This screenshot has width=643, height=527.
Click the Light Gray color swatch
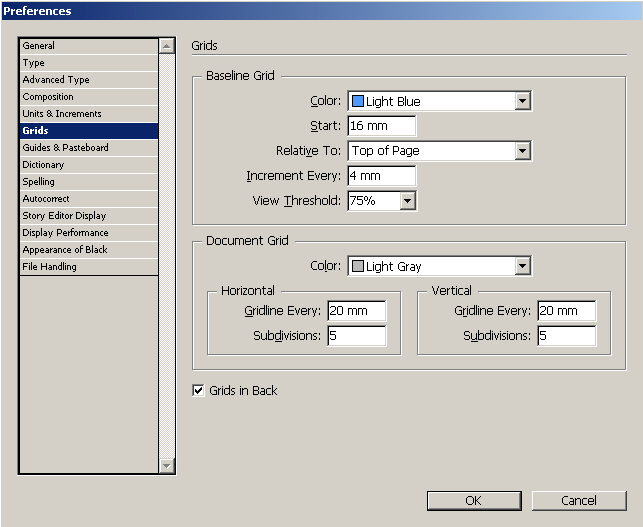[x=358, y=266]
